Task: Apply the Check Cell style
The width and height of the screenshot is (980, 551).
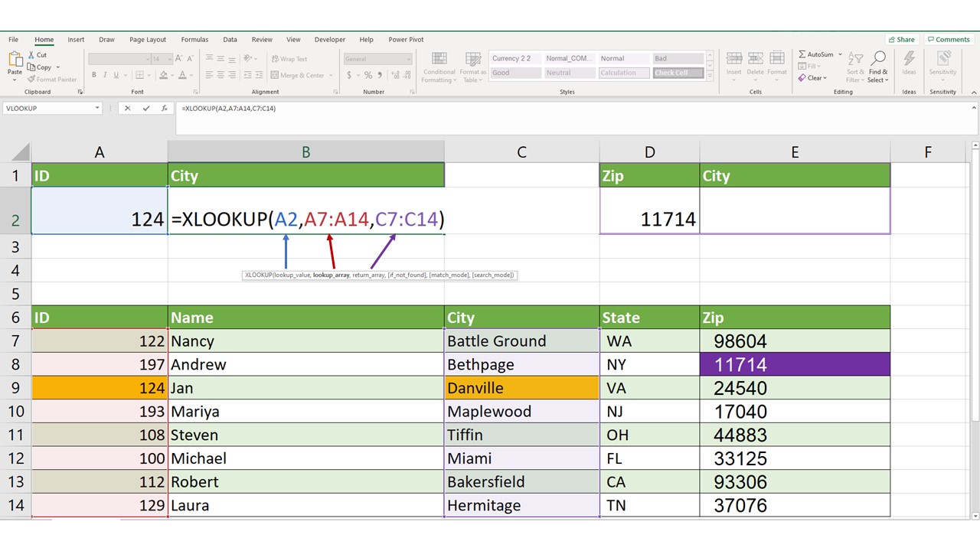Action: click(x=678, y=73)
